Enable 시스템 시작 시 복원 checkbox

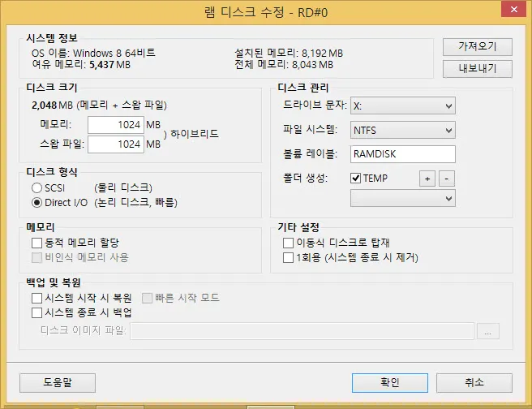click(x=36, y=298)
